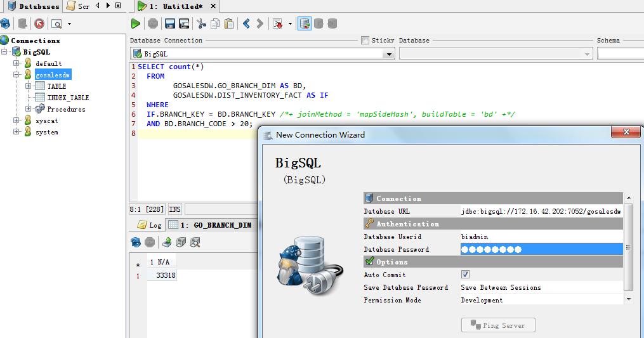The image size is (644, 338).
Task: Paste with the clipboard icon
Action: pyautogui.click(x=229, y=24)
